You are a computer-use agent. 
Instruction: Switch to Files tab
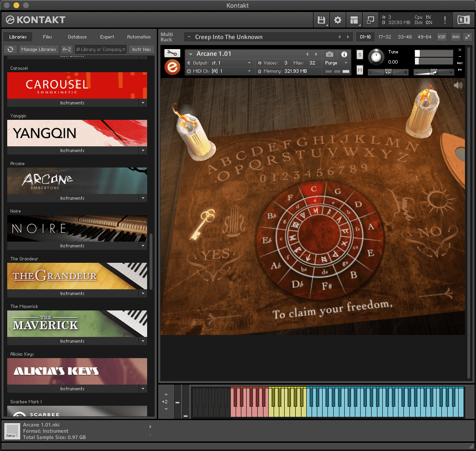pyautogui.click(x=47, y=37)
